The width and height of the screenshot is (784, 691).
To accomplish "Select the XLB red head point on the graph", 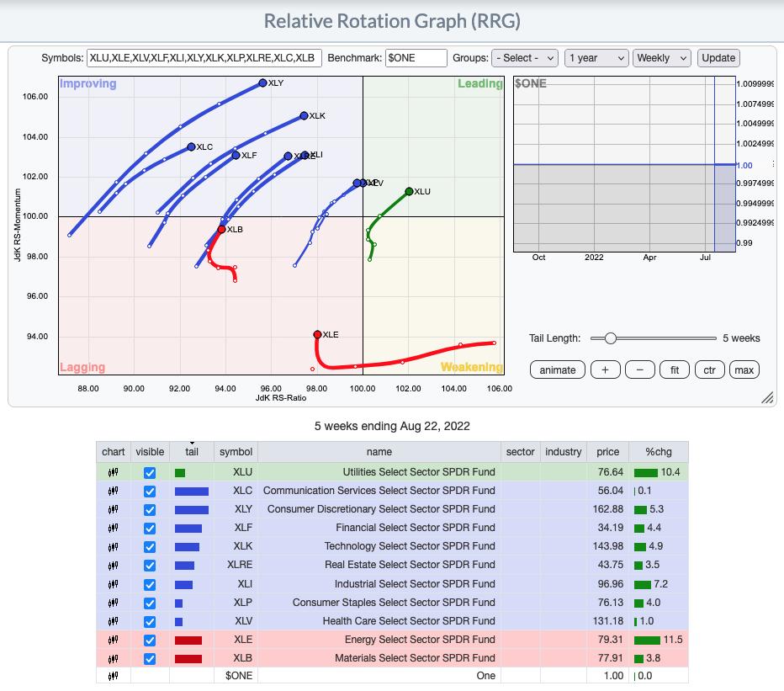I will [221, 229].
